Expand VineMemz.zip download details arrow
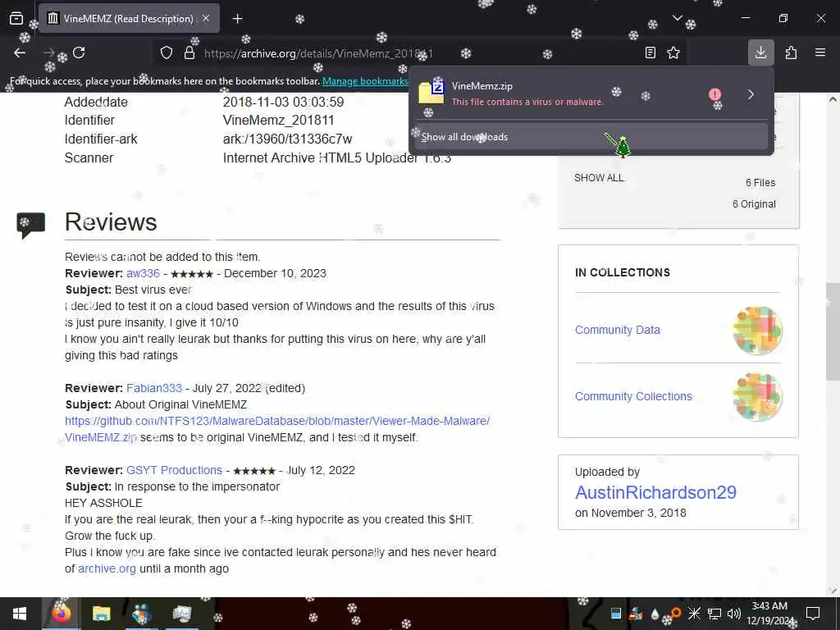The height and width of the screenshot is (630, 840). [x=751, y=94]
